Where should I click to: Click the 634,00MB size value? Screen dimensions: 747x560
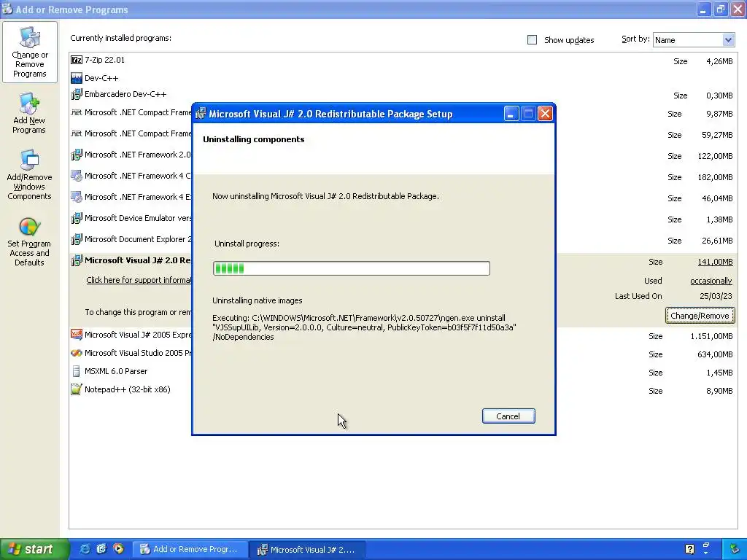pos(715,354)
